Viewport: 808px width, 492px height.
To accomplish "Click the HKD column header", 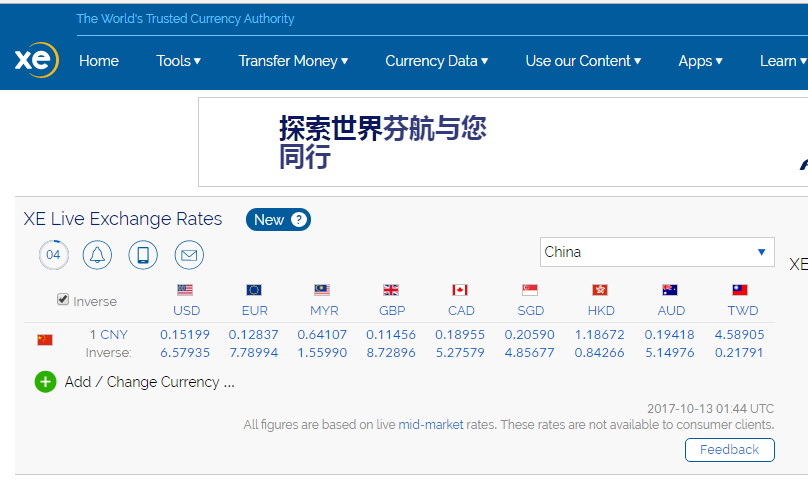I will (x=601, y=311).
